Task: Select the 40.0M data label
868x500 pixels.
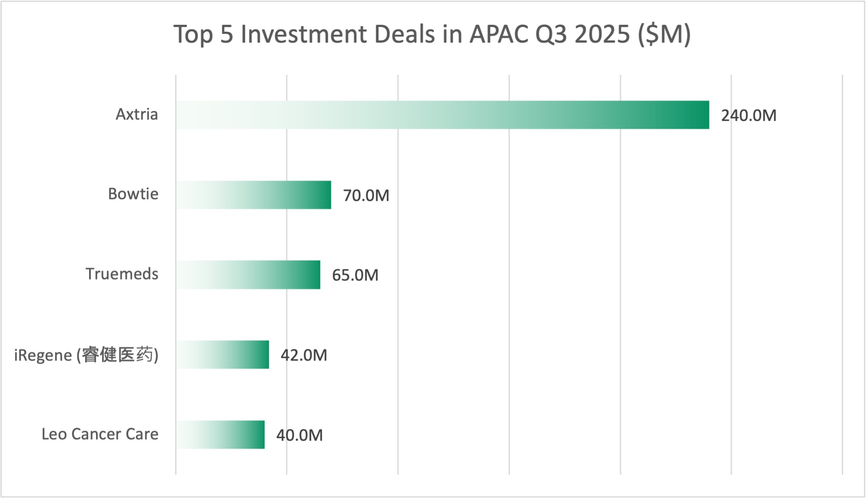Action: click(299, 435)
